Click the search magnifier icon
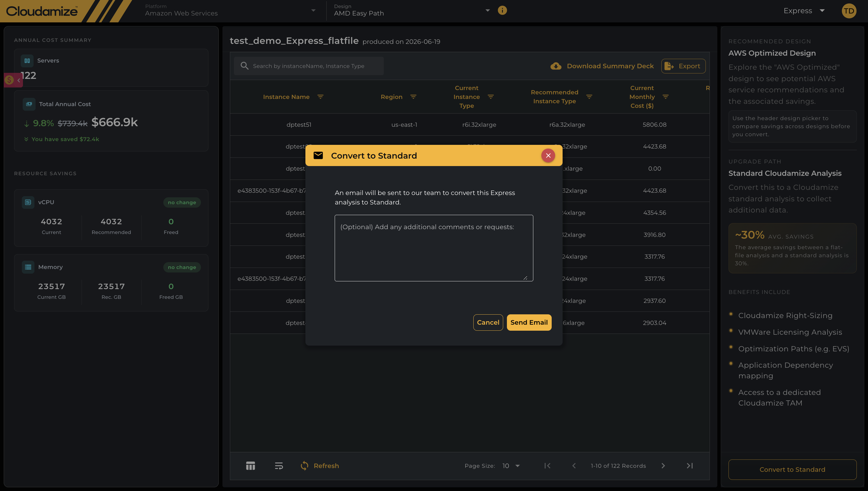Viewport: 868px width, 491px height. pos(244,66)
